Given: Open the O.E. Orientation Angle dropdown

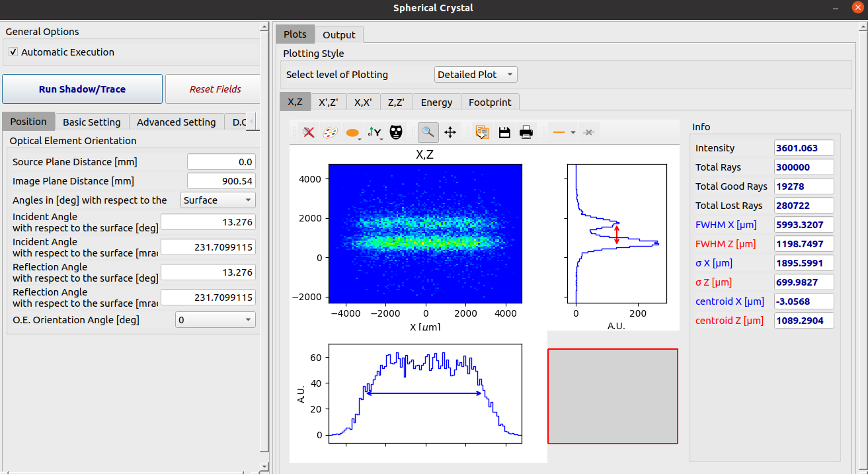Looking at the screenshot, I should click(x=215, y=320).
